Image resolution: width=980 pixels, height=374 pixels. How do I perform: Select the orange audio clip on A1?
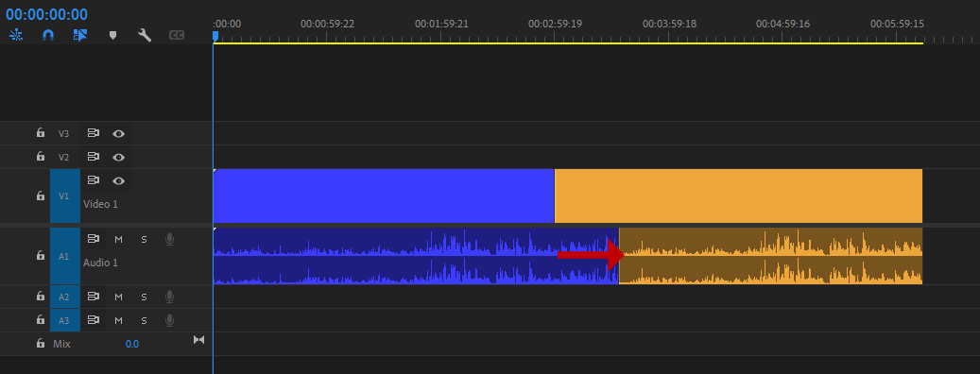click(x=770, y=256)
